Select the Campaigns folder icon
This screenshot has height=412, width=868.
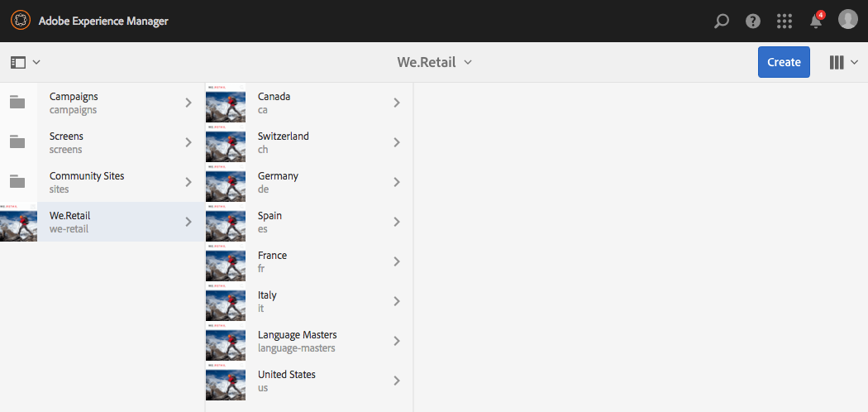(x=17, y=103)
